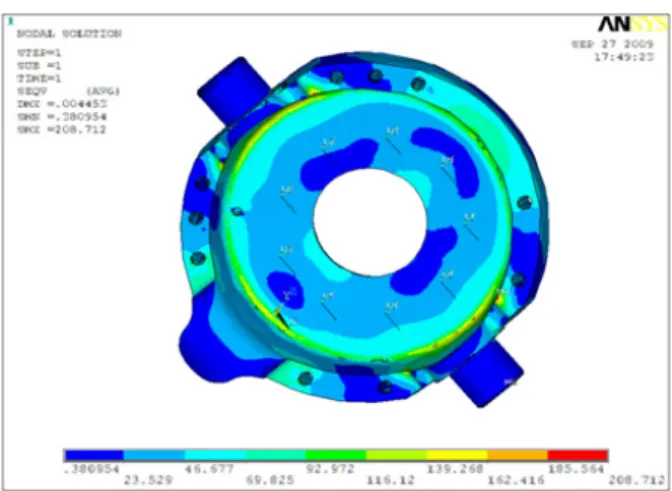672x491 pixels.
Task: Click the DMX =.004453 value
Action: coord(62,104)
